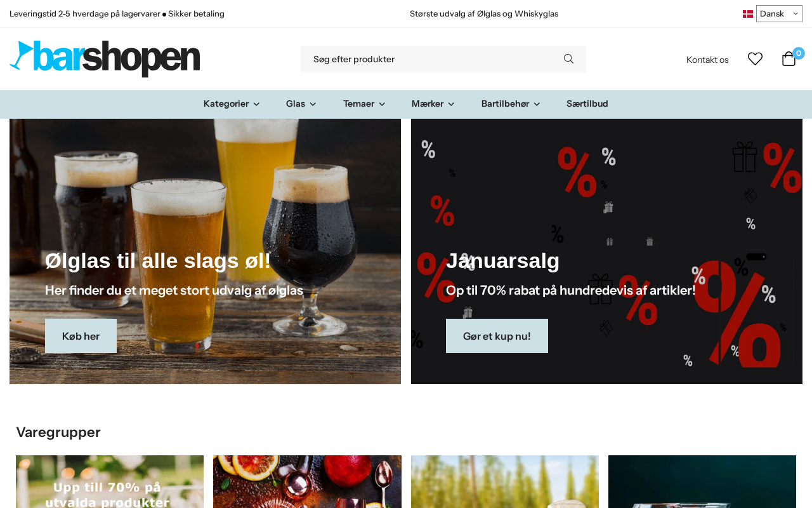
Task: Open the shopping cart icon
Action: coord(789,59)
